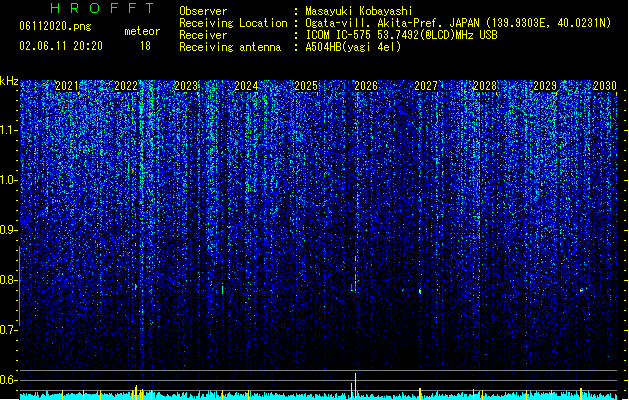
Task: Select the ICOM IC-575 receiver description
Action: click(x=401, y=35)
